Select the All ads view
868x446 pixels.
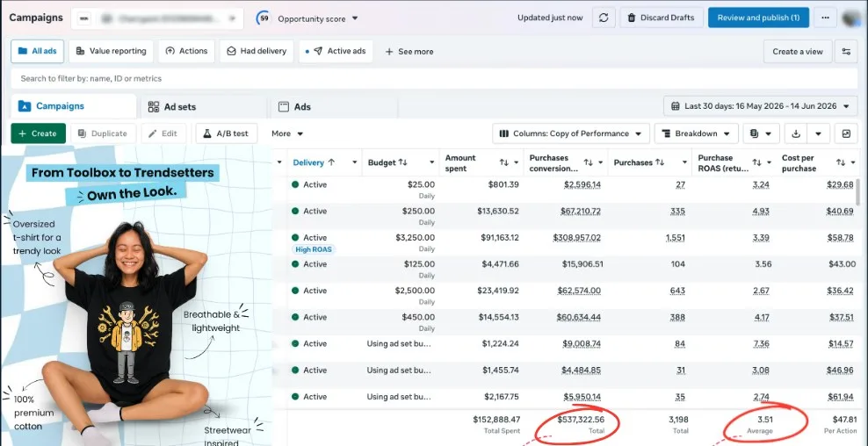(38, 51)
